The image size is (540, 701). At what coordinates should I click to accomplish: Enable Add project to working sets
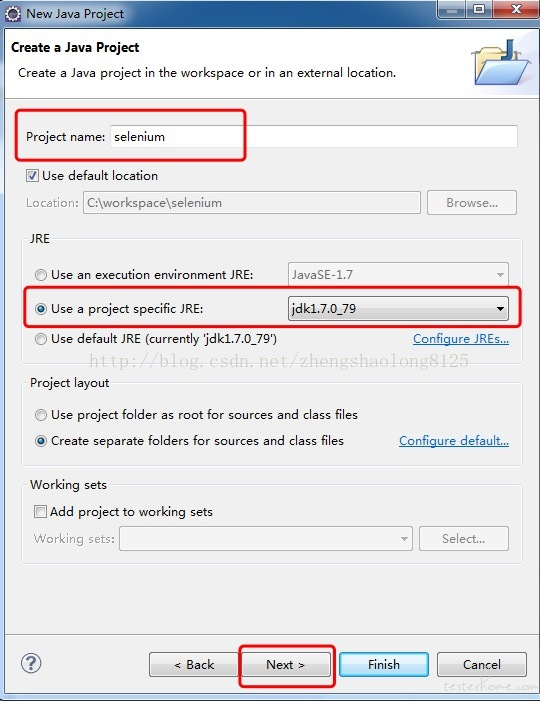tap(40, 511)
